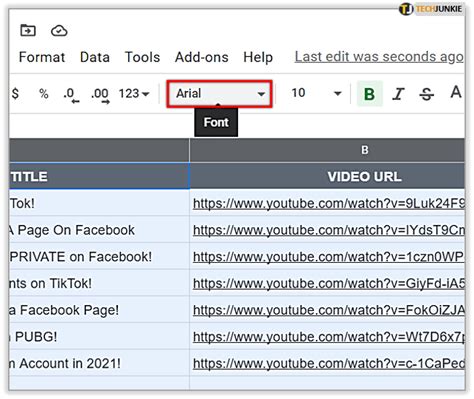Click the cloud saved status icon
This screenshot has height=399, width=474.
[x=59, y=31]
